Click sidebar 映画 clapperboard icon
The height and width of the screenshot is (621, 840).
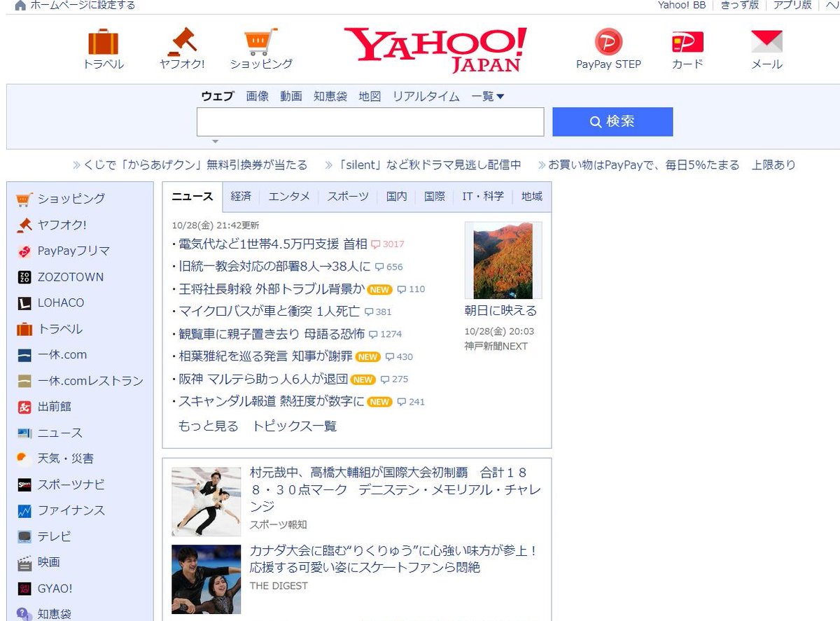tap(24, 562)
